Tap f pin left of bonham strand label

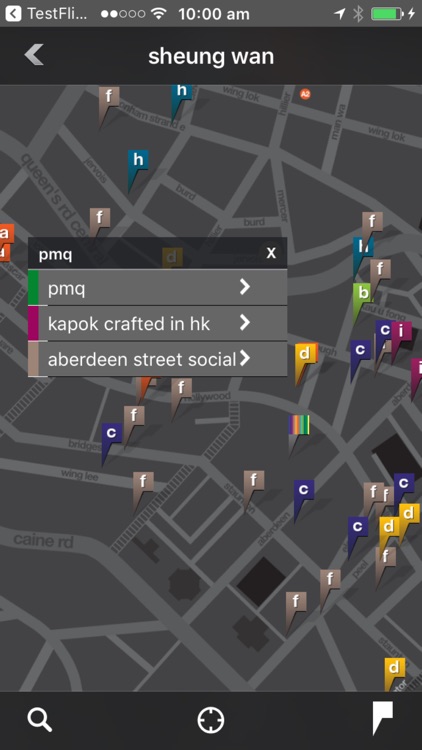(x=109, y=97)
